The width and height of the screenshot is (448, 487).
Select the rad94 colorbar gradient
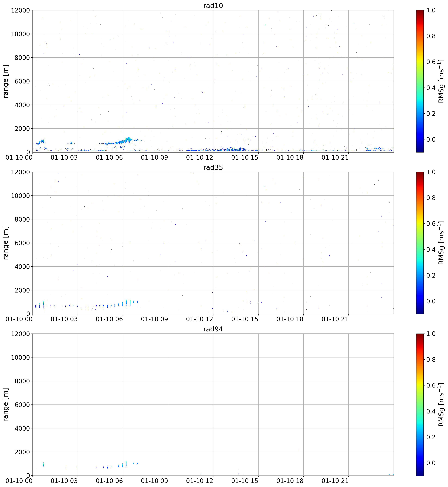point(420,405)
